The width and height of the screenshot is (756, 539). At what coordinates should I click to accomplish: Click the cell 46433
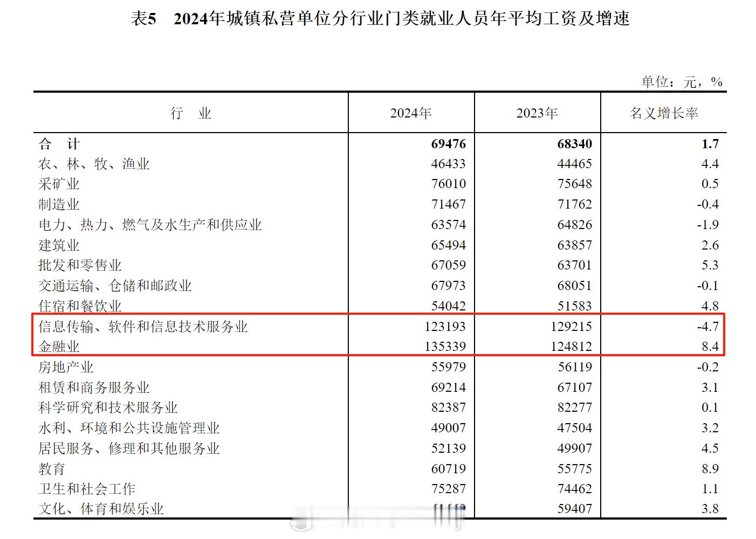tap(449, 164)
